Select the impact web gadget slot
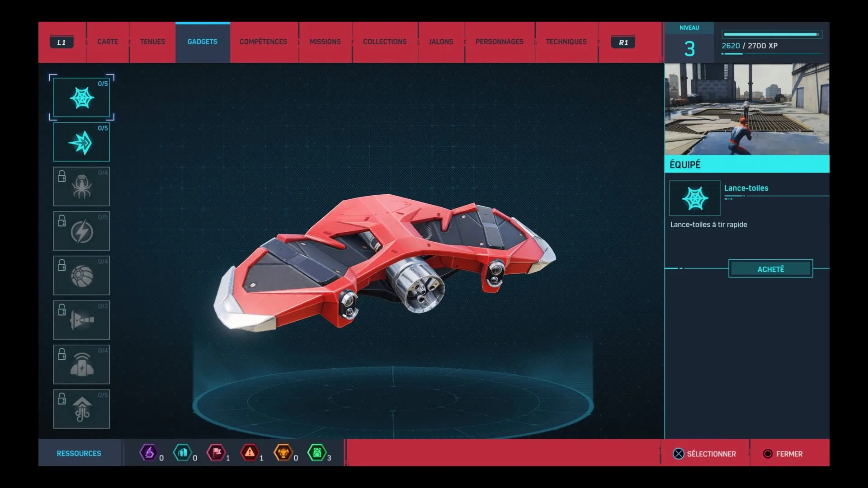Screen dimensions: 868x488 point(81,142)
